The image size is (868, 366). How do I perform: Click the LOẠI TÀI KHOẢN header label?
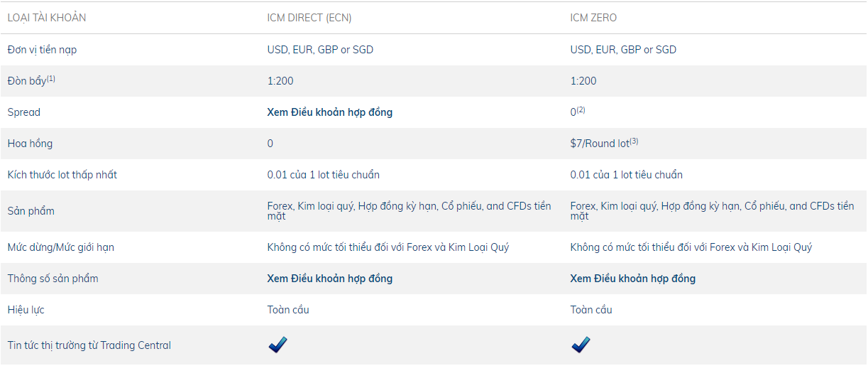click(46, 18)
